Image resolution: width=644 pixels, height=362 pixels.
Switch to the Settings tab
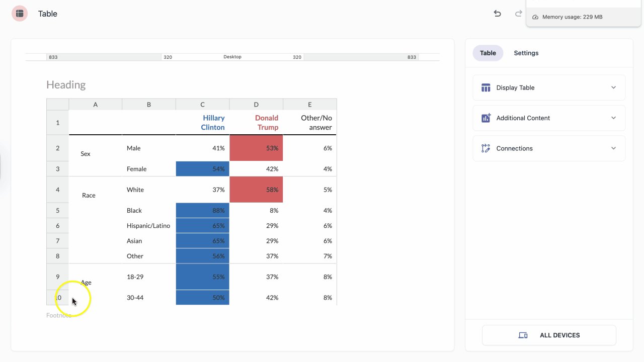[526, 53]
